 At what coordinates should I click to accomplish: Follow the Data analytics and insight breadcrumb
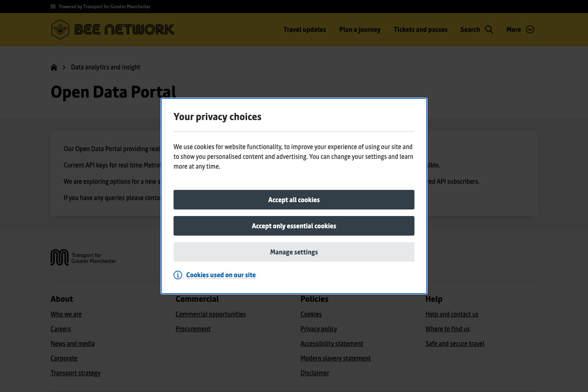pos(105,67)
